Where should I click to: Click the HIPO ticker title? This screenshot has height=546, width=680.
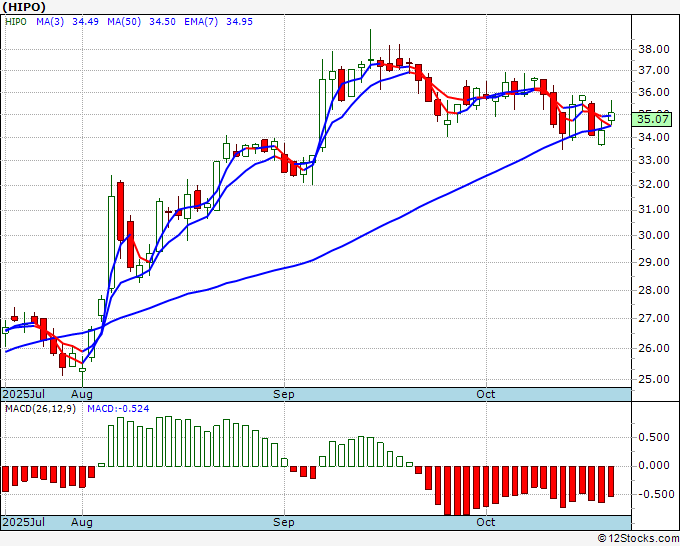(x=24, y=7)
